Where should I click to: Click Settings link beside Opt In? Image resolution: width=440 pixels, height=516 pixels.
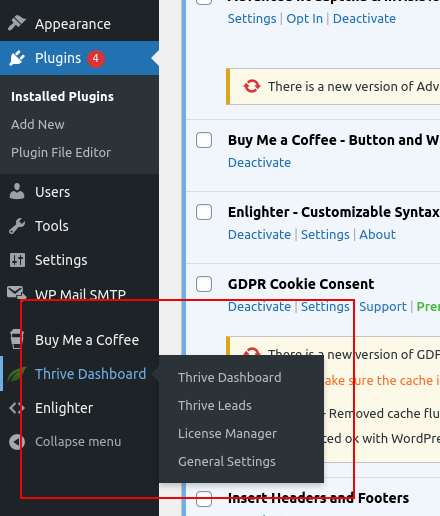[252, 19]
